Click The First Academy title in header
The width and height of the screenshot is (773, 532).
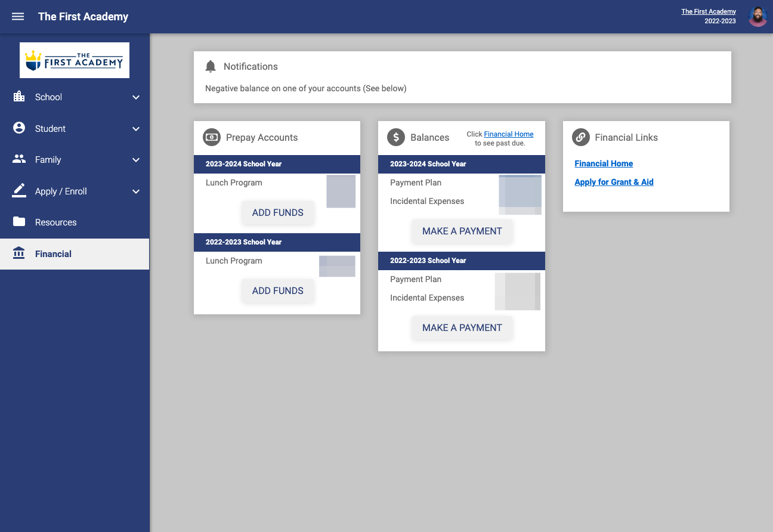pos(83,17)
